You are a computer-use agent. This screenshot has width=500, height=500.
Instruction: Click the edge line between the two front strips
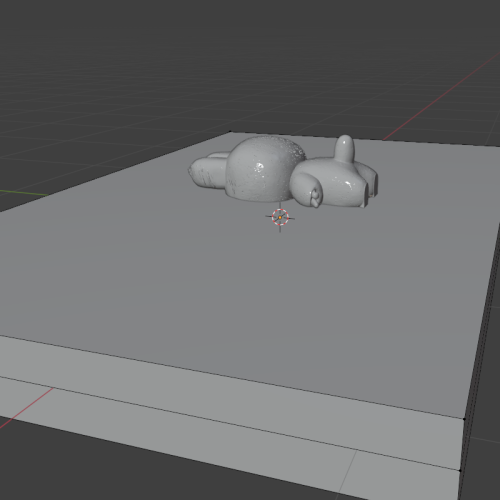coord(230,423)
